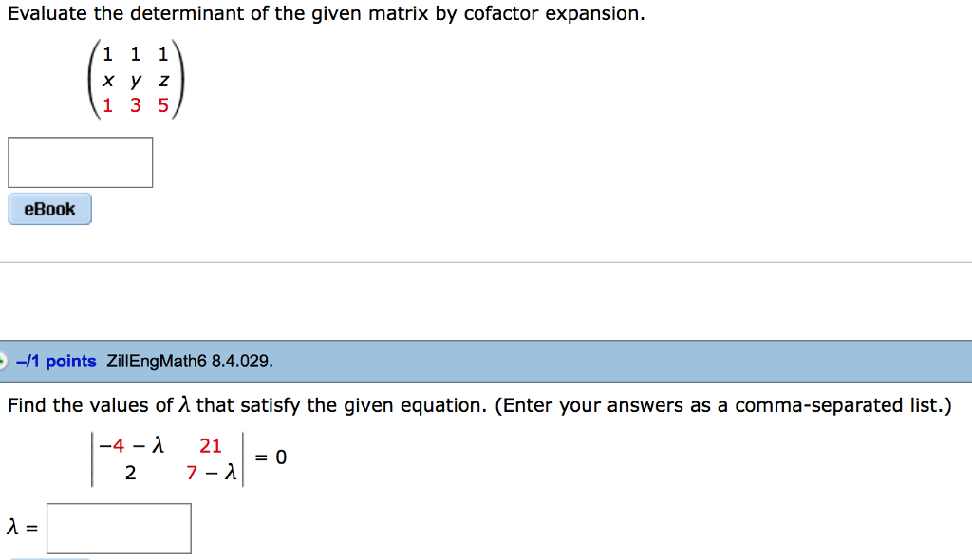972x560 pixels.
Task: Click the blue question header bar
Action: [x=486, y=361]
